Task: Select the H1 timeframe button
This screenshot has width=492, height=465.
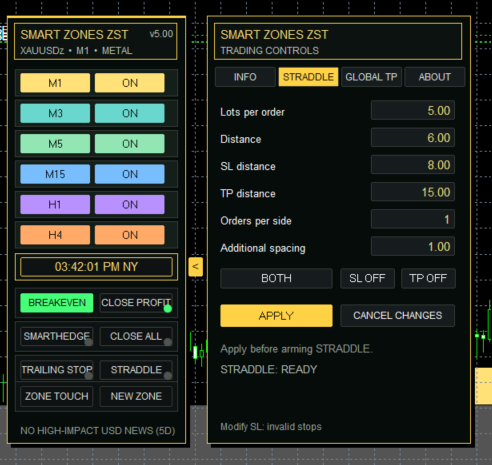Action: point(55,204)
